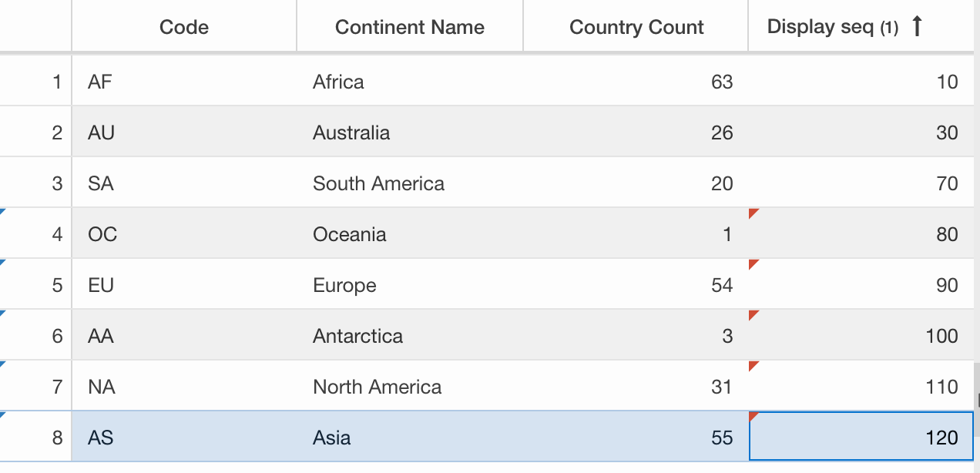The image size is (980, 473).
Task: Sort by the Continent Name column header
Action: click(x=410, y=27)
